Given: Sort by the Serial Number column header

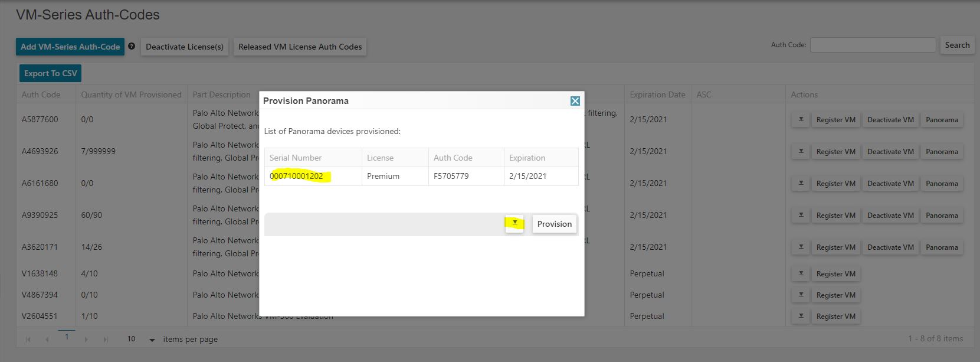Looking at the screenshot, I should tap(296, 158).
